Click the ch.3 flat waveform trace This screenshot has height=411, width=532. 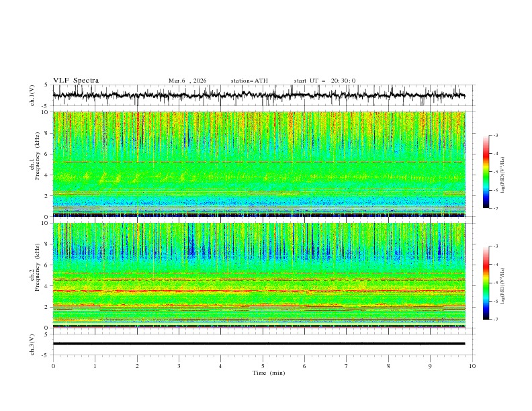click(x=259, y=344)
